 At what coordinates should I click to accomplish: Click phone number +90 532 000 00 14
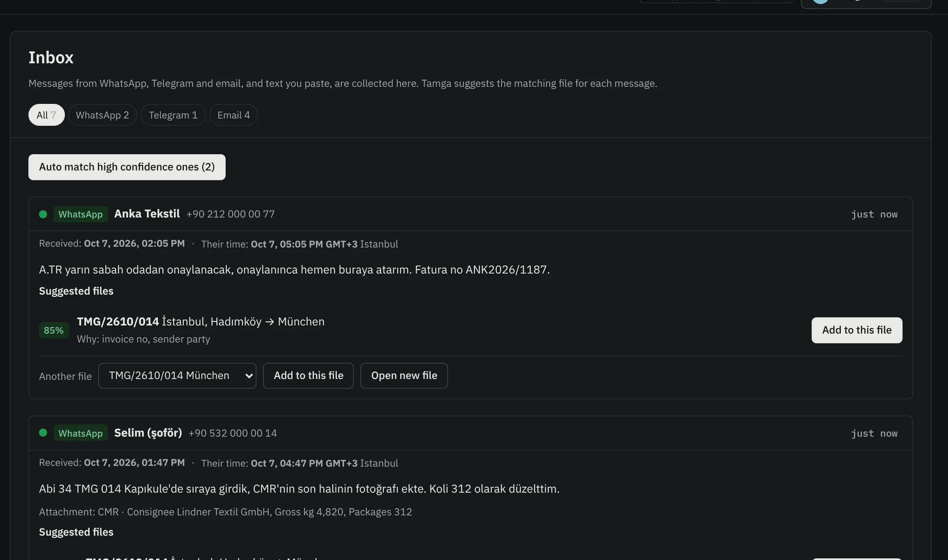tap(233, 433)
